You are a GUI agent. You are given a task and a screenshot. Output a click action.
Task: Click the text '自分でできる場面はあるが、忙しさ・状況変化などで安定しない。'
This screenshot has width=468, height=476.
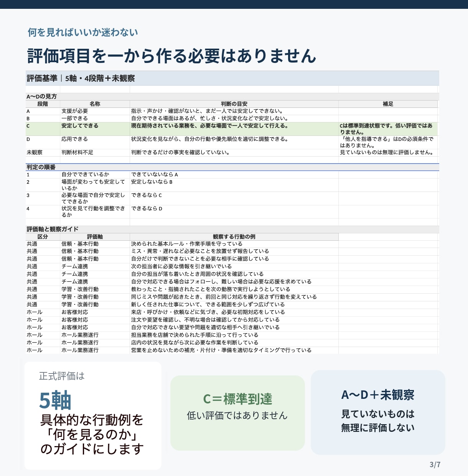click(x=209, y=119)
